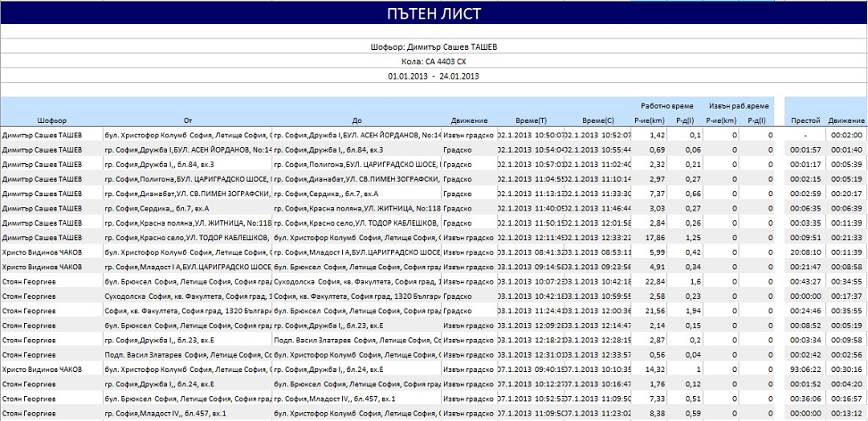Image resolution: width=868 pixels, height=421 pixels.
Task: Select origin гр. София,Дружба I,, бл.23, вх.Е
Action: (x=160, y=340)
